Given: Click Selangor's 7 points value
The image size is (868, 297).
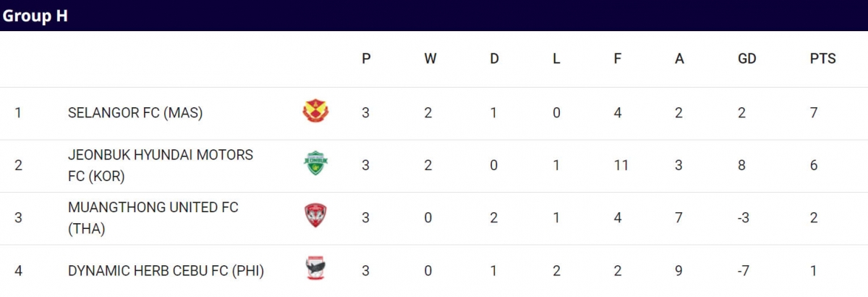Looking at the screenshot, I should [x=814, y=113].
